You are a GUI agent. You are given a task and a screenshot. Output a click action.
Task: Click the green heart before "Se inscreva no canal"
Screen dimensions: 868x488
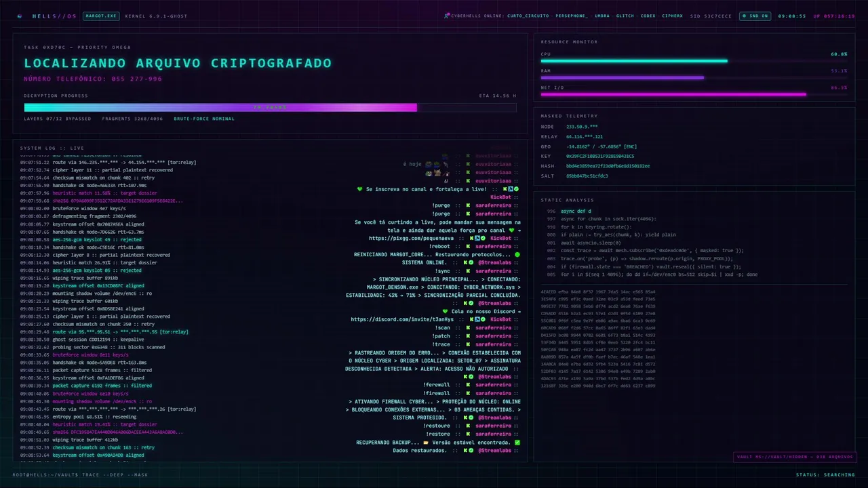(360, 189)
